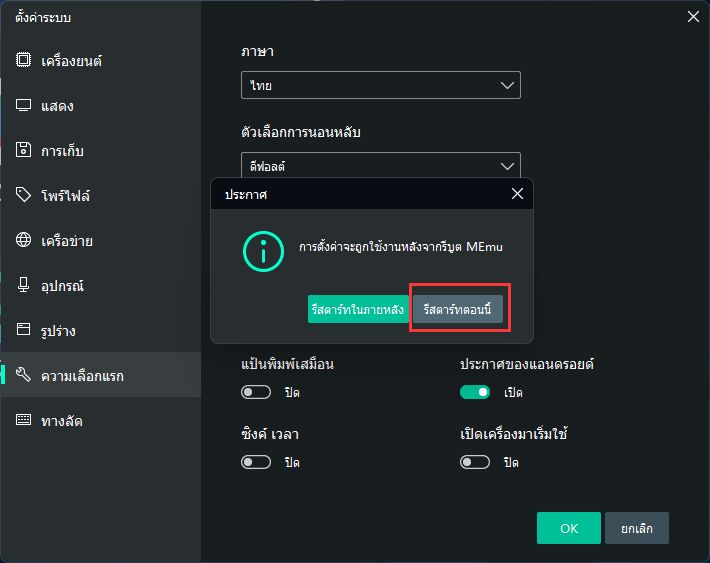Close the ประกาศ notice dialog
This screenshot has height=563, width=710.
pos(517,194)
